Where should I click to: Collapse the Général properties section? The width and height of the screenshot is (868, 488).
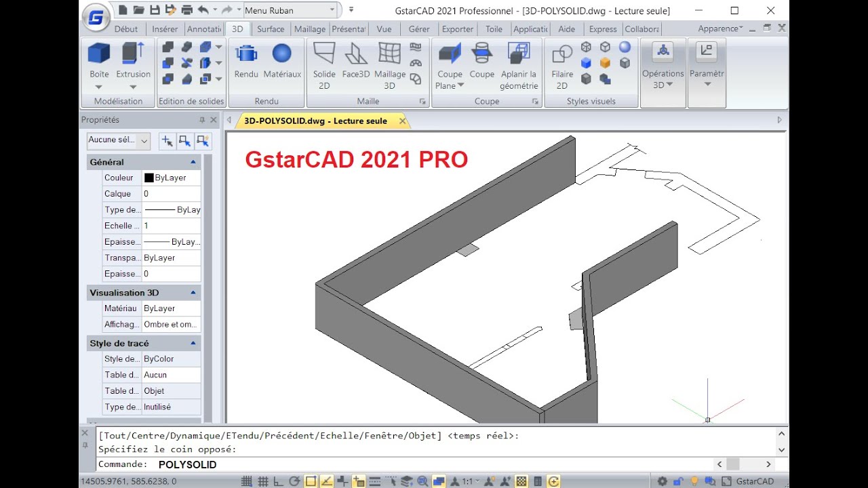(x=193, y=162)
